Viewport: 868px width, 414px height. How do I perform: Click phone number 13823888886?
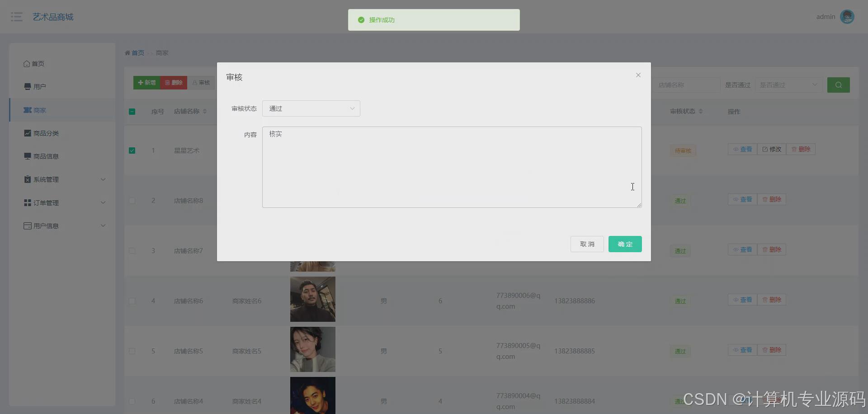point(575,301)
